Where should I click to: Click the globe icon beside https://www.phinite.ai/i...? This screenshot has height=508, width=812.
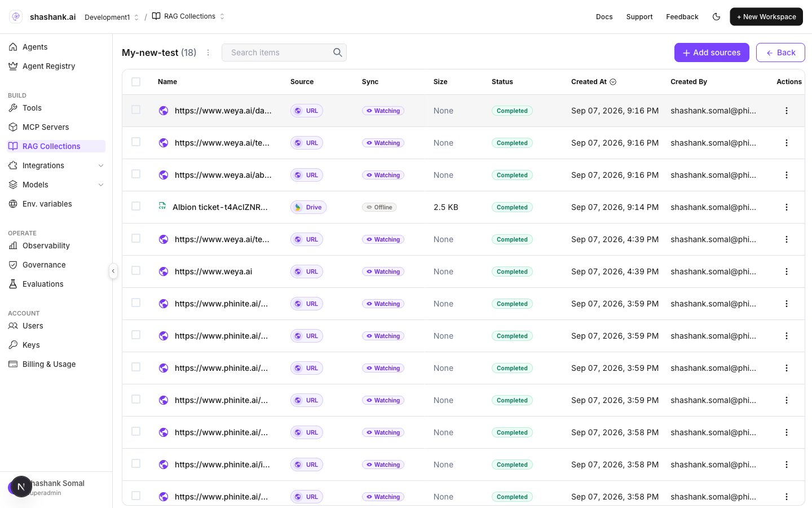164,465
